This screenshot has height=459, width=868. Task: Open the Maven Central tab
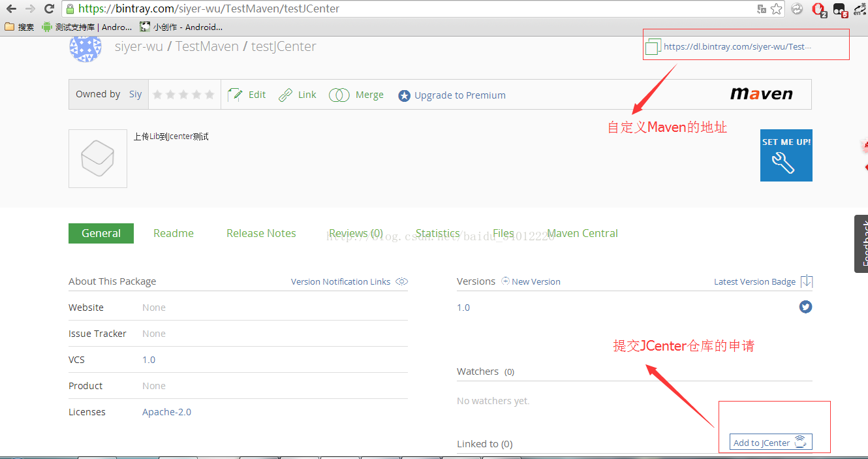[582, 233]
